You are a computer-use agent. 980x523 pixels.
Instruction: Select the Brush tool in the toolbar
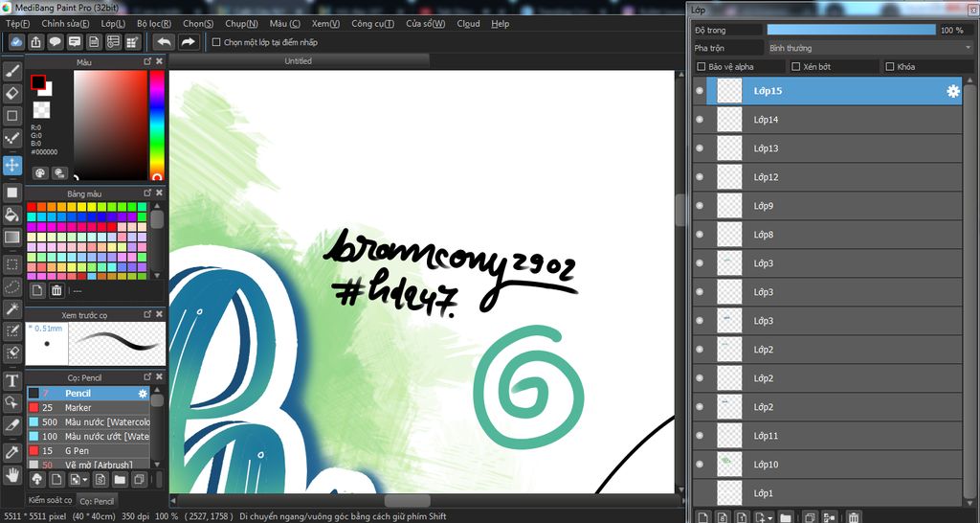[x=11, y=71]
